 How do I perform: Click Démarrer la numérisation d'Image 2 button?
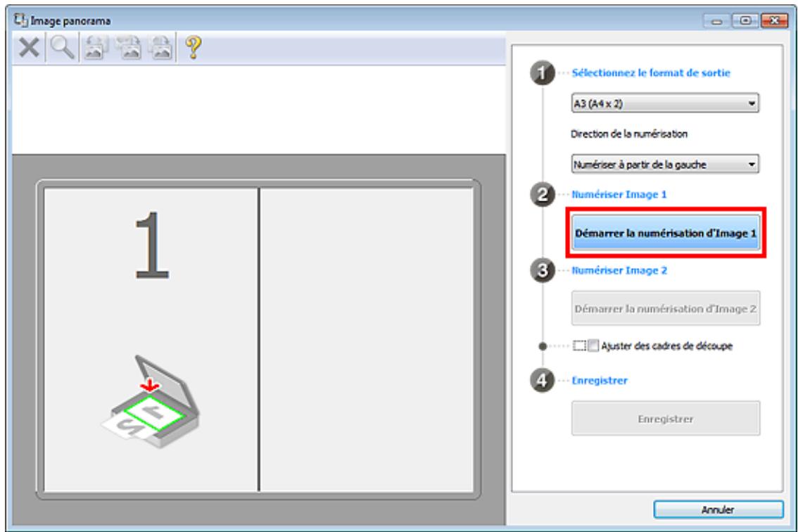[666, 308]
